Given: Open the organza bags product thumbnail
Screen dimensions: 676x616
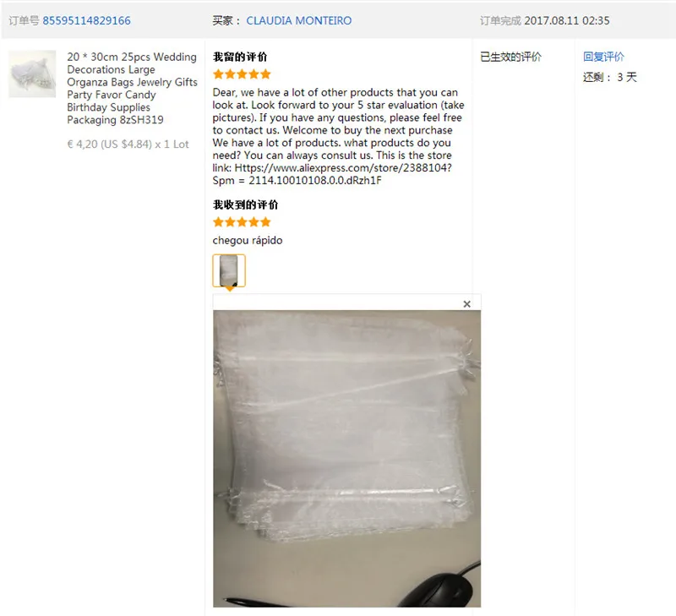Looking at the screenshot, I should pyautogui.click(x=32, y=74).
